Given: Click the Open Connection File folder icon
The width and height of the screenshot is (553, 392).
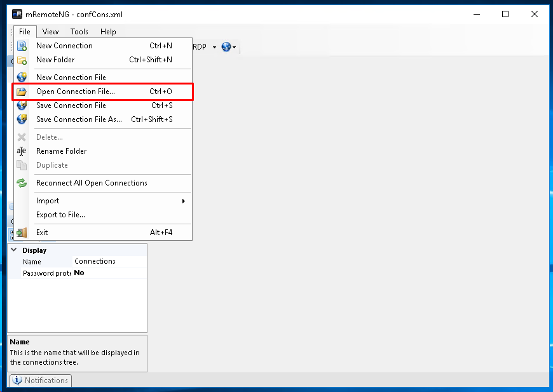Looking at the screenshot, I should tap(22, 91).
